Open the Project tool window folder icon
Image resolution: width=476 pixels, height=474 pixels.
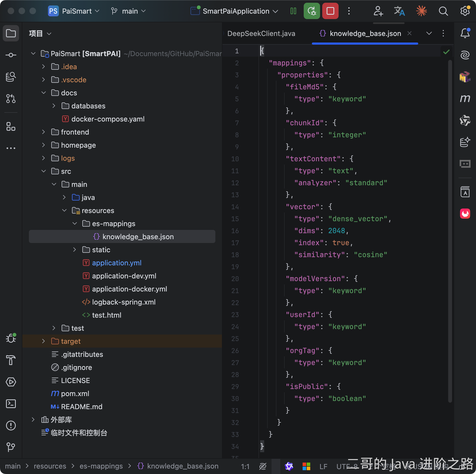[x=11, y=33]
